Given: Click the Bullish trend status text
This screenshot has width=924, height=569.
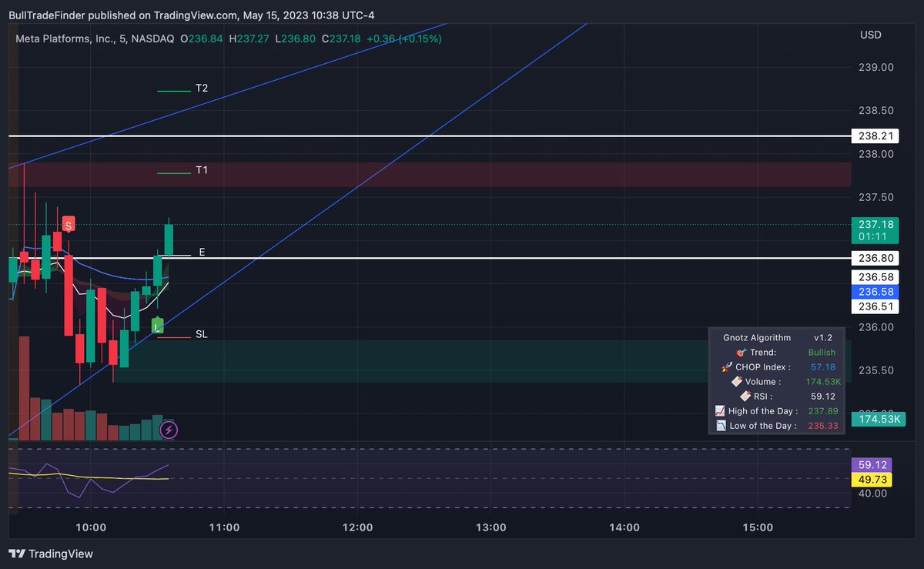Looking at the screenshot, I should click(x=823, y=352).
